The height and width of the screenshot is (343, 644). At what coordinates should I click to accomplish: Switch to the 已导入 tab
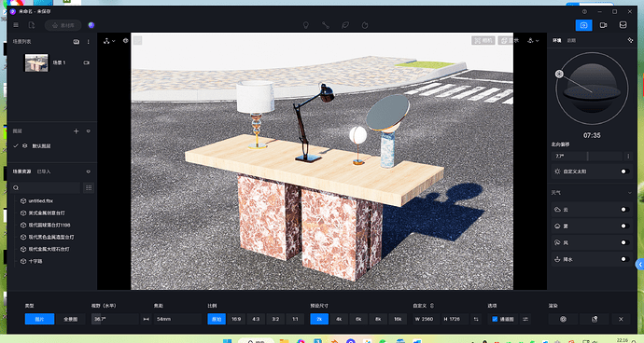tap(44, 171)
